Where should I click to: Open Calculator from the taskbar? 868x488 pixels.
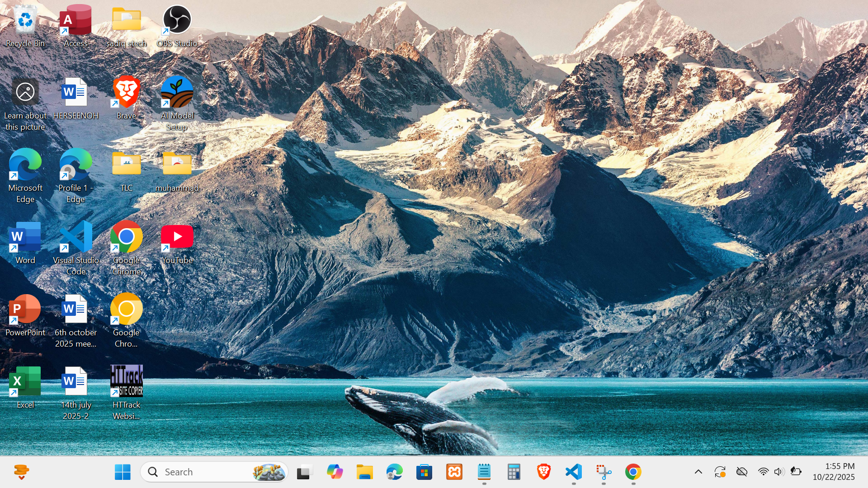pyautogui.click(x=514, y=472)
